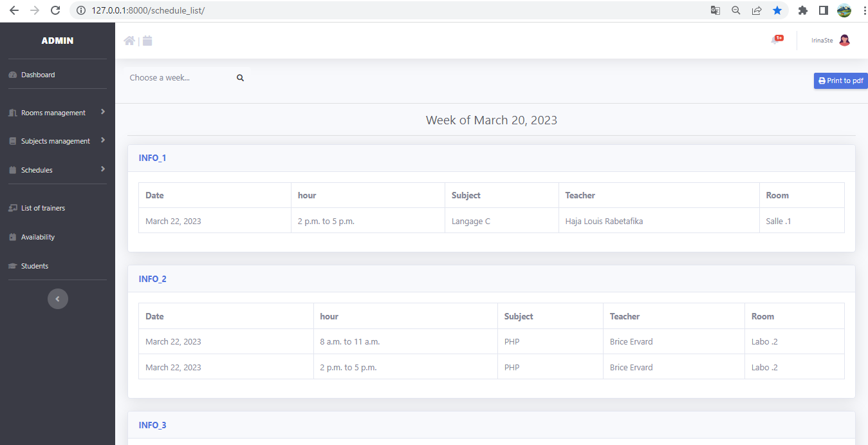Viewport: 868px width, 445px height.
Task: Click the INFO_1 2 p.m. to 5 p.m. cell
Action: coord(368,221)
